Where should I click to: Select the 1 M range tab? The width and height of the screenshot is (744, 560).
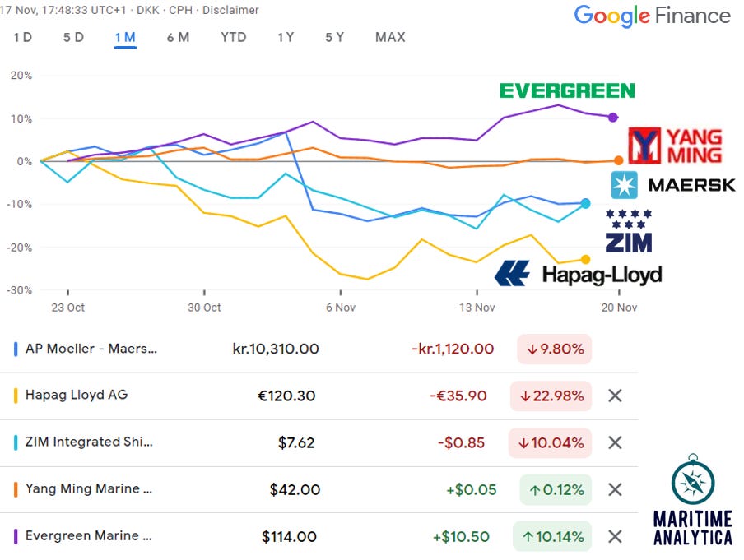(x=125, y=38)
